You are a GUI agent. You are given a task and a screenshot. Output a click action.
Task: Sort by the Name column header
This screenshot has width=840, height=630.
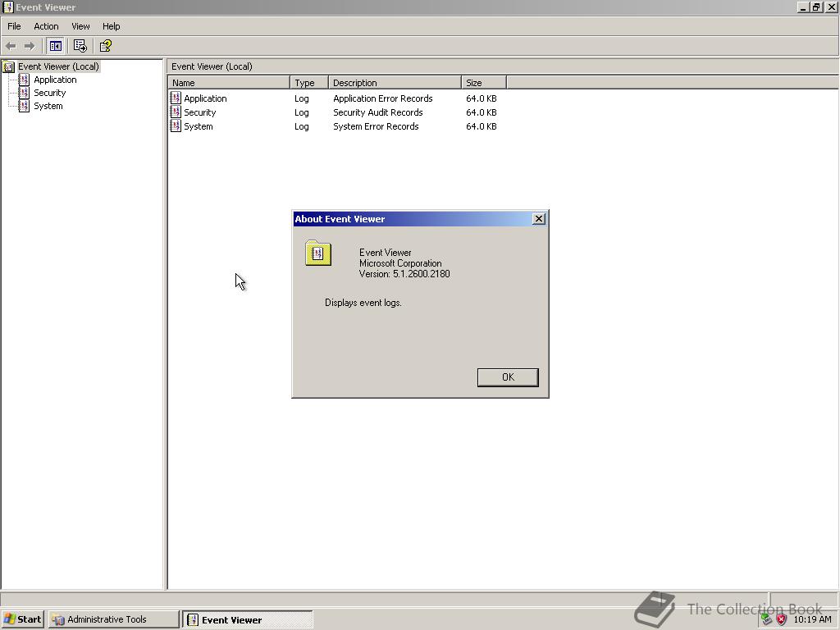click(x=229, y=83)
